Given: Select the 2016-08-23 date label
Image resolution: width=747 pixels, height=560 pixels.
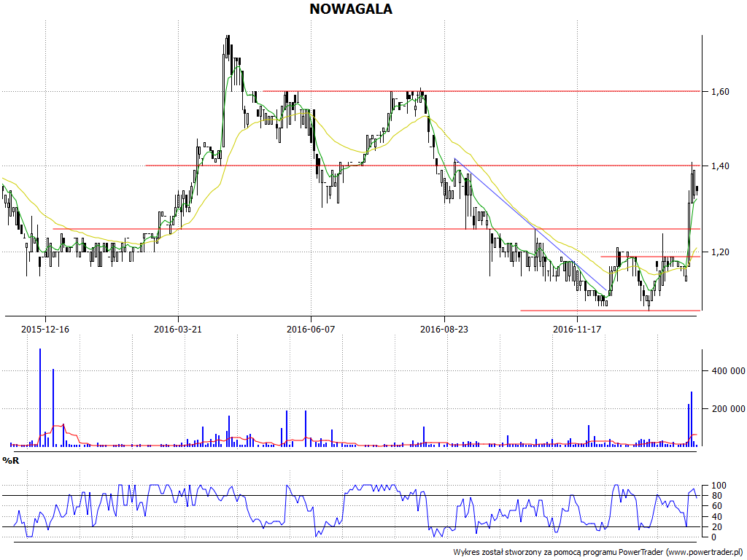Looking at the screenshot, I should pos(444,329).
